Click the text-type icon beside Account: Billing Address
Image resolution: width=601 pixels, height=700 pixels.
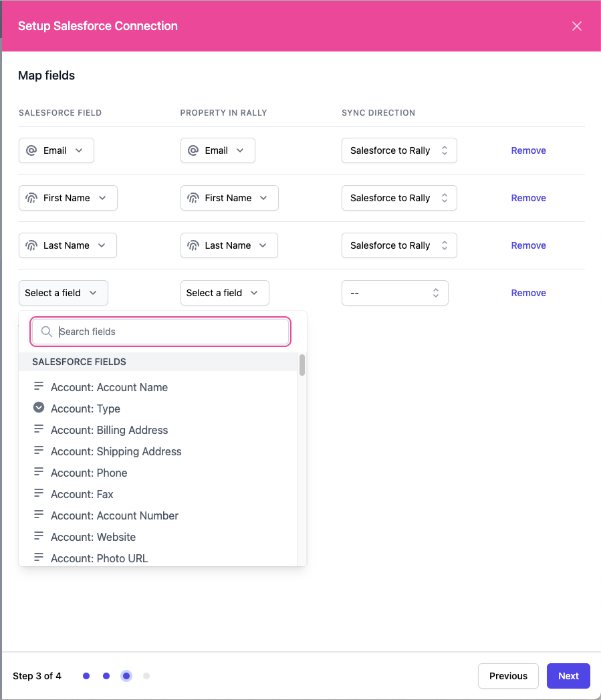point(39,429)
